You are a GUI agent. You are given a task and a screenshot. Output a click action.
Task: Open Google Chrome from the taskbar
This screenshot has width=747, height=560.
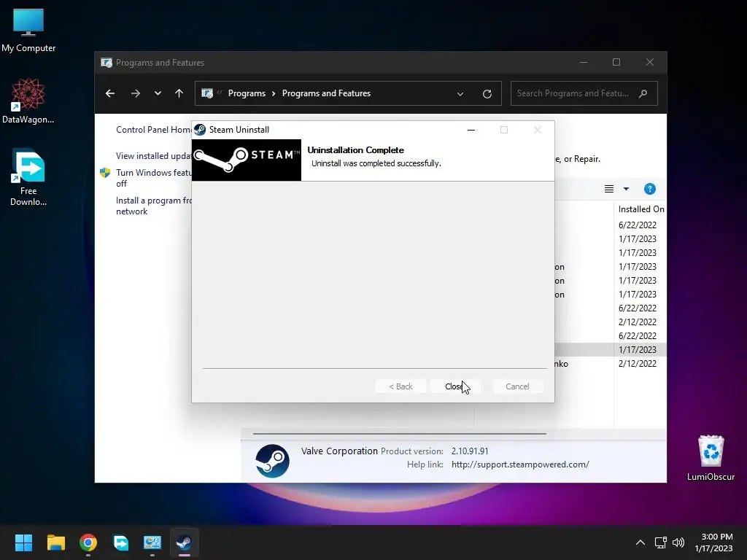tap(88, 542)
